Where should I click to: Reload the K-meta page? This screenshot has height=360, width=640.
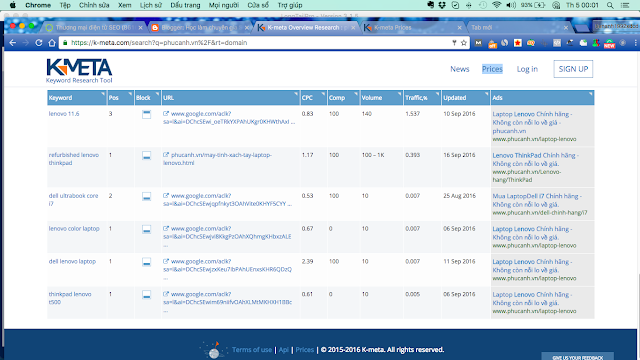pos(39,43)
